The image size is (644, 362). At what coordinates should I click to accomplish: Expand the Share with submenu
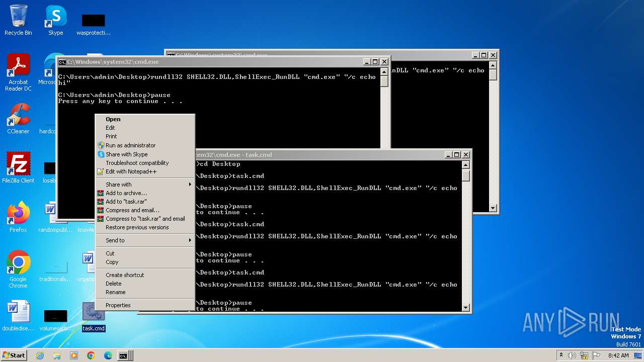tap(144, 185)
